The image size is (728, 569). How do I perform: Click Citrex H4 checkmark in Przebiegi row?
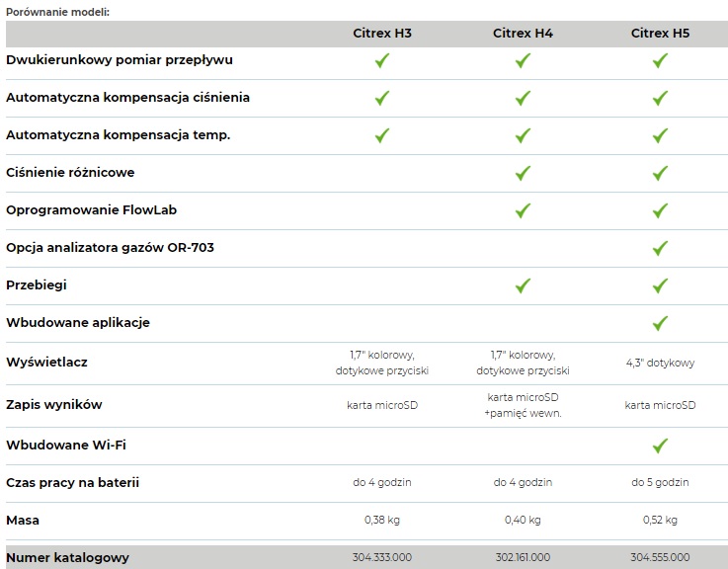pos(523,285)
